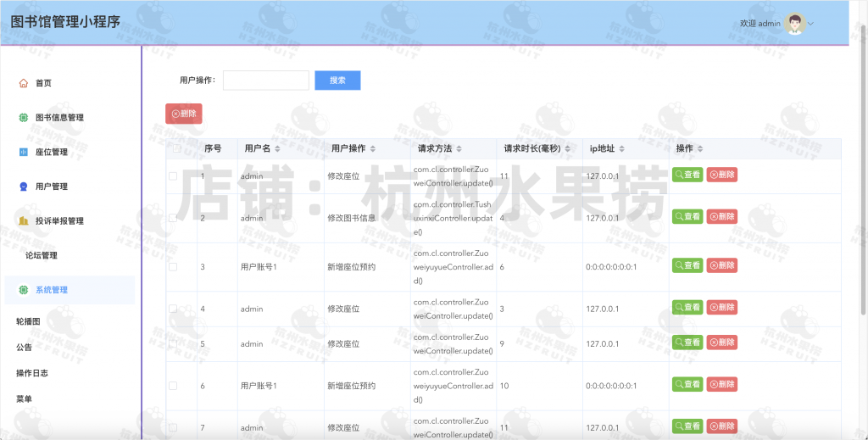The width and height of the screenshot is (868, 440).
Task: Sort by 操作 column arrows
Action: click(700, 149)
